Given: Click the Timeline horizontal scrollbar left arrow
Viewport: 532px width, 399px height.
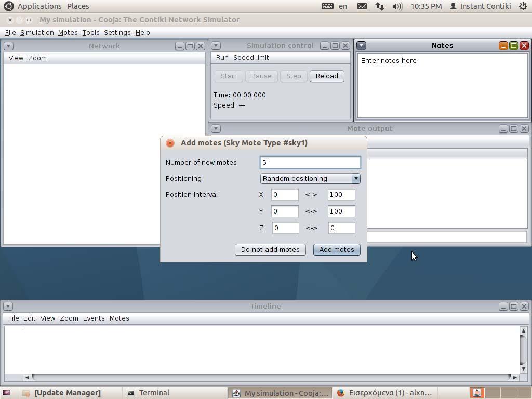Looking at the screenshot, I should [x=28, y=377].
